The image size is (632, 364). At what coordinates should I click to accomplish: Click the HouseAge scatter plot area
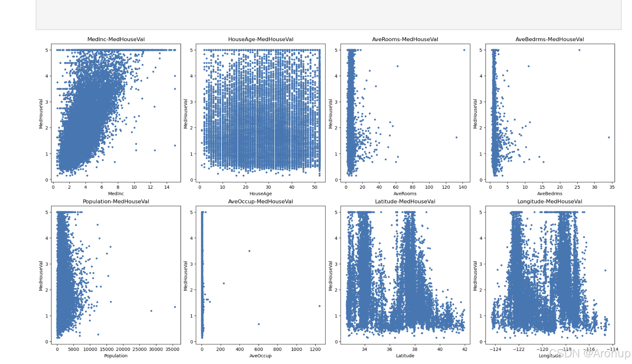coord(261,113)
